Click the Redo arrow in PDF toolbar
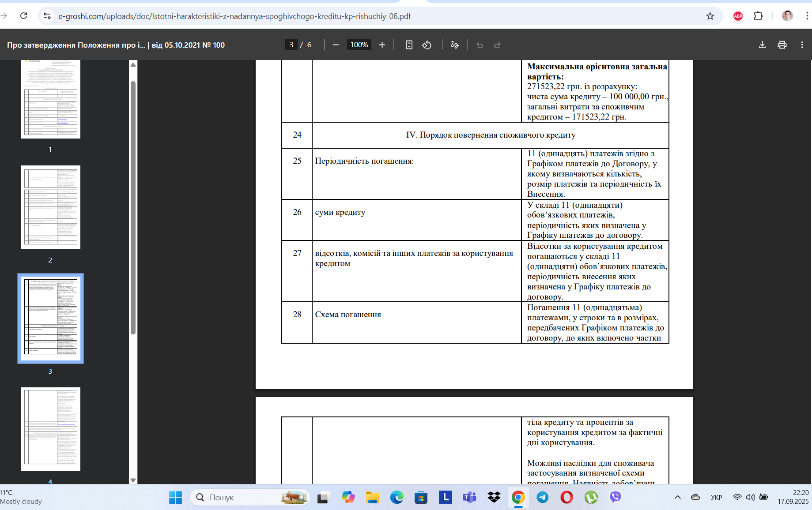The image size is (812, 510). pos(497,45)
